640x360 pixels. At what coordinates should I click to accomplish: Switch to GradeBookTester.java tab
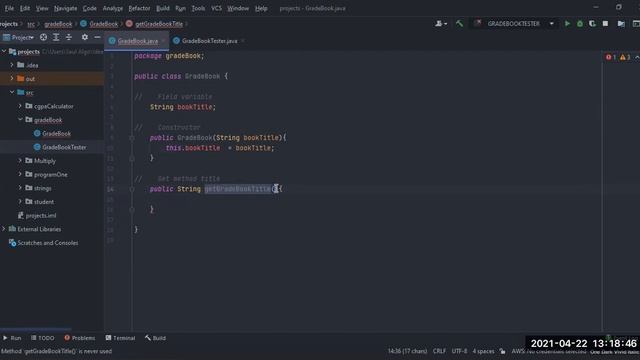[209, 41]
